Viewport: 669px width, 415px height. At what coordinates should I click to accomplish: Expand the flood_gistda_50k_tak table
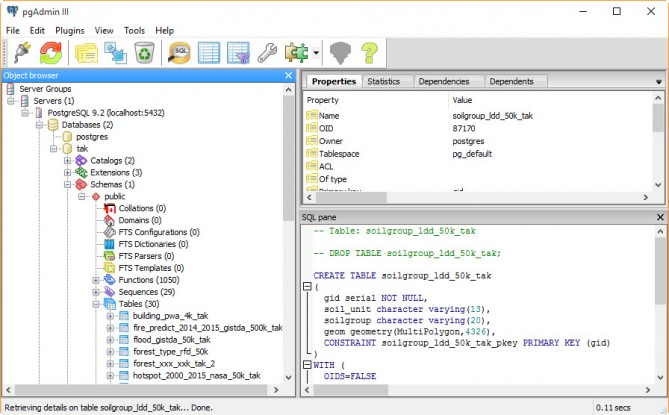coord(110,340)
